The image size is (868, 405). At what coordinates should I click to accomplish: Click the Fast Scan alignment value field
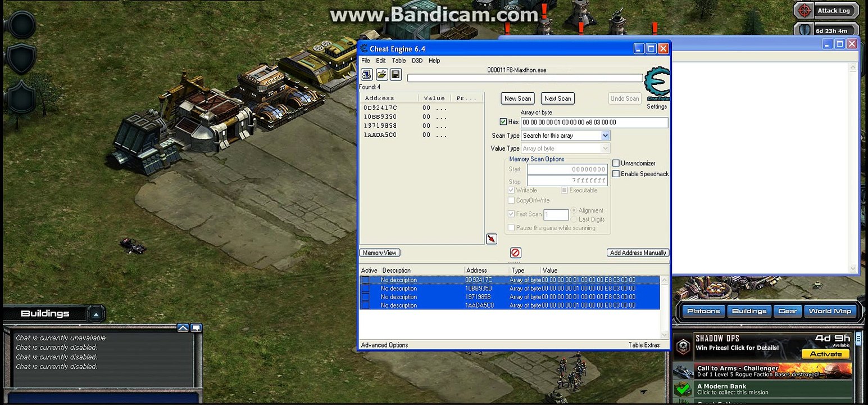pos(556,214)
